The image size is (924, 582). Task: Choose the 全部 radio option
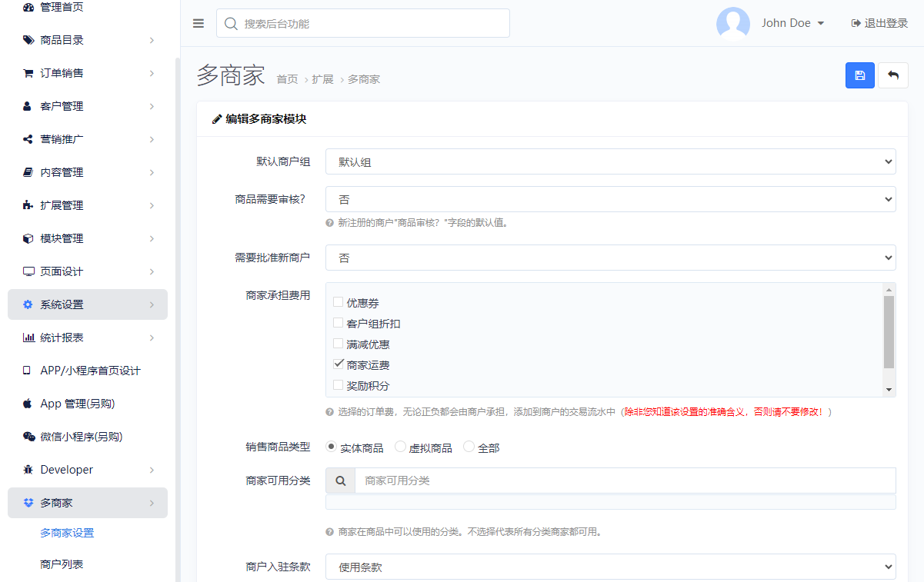(469, 447)
